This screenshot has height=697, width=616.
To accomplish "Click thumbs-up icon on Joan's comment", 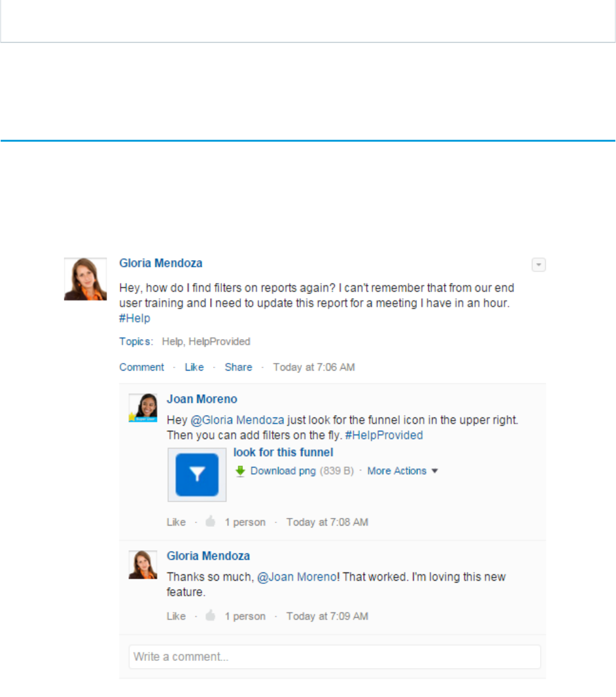I will coord(210,521).
